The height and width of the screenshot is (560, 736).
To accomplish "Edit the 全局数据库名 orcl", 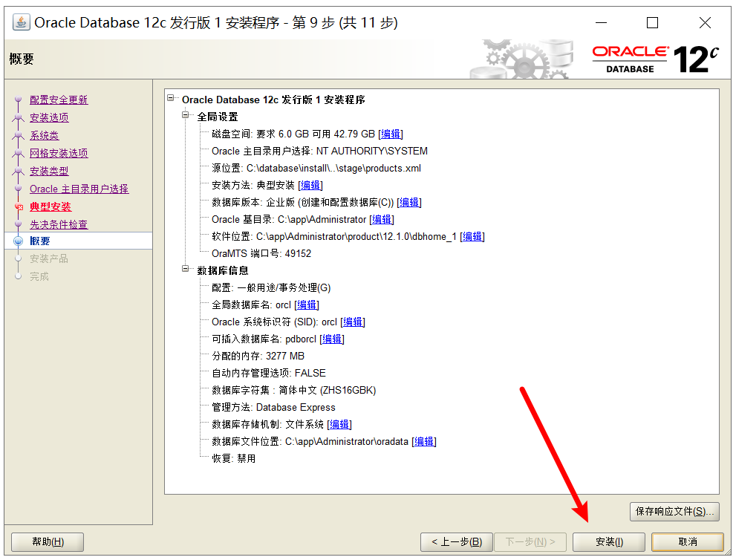I will click(307, 305).
